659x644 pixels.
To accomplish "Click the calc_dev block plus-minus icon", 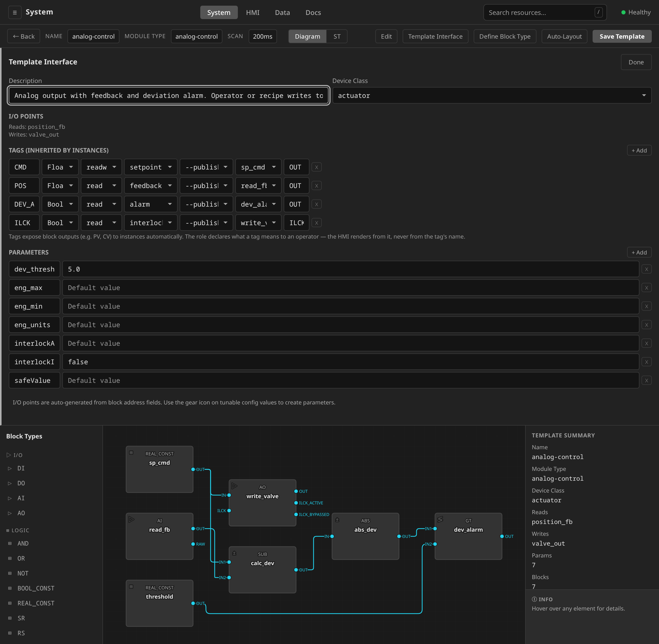I will coord(234,553).
